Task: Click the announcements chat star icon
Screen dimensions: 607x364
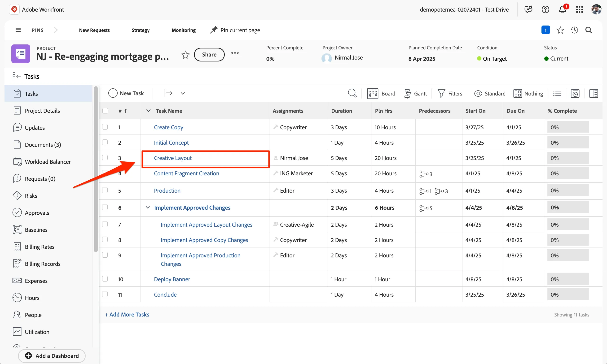Action: tap(528, 9)
